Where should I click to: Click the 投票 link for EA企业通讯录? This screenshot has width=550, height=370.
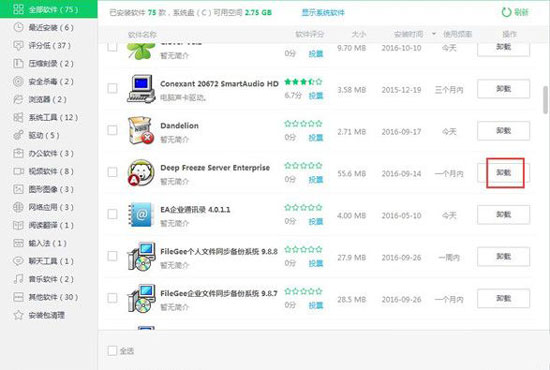[x=316, y=222]
